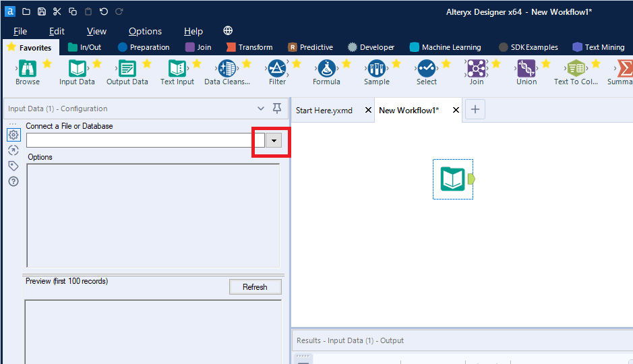The width and height of the screenshot is (633, 364).
Task: Open the configuration gear in side panel
Action: 13,135
